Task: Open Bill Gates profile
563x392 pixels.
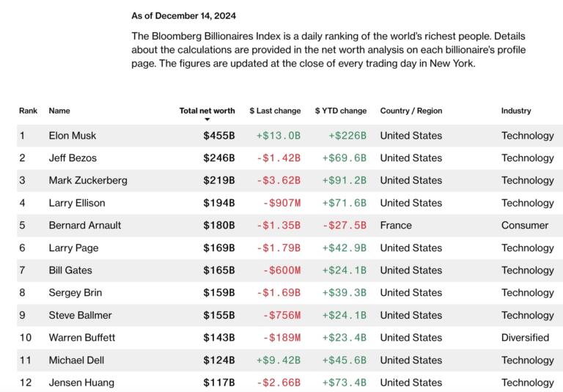Action: point(69,270)
